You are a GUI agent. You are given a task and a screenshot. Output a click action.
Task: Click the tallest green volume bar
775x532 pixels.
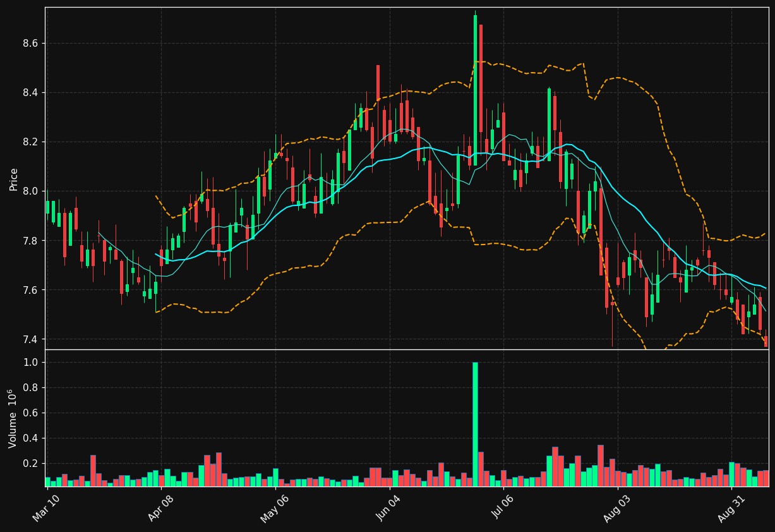coord(475,424)
